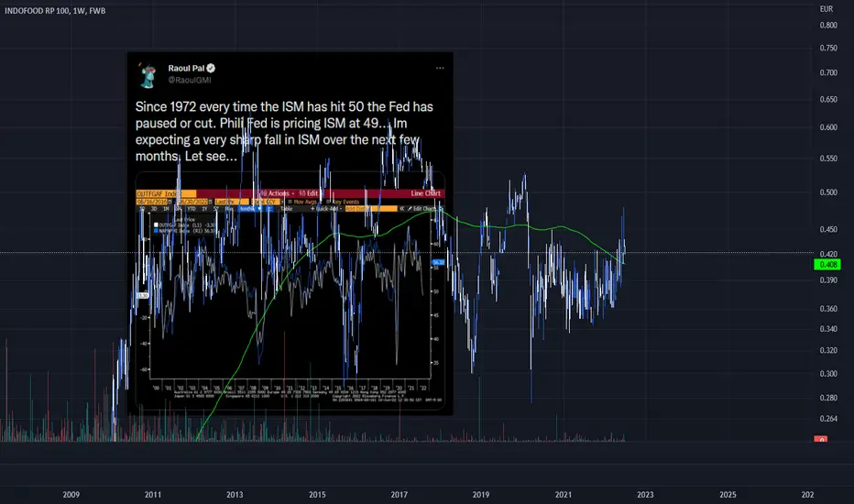Viewport: 854px width, 504px height.
Task: Click the 0.450 price axis label
Action: (x=828, y=229)
